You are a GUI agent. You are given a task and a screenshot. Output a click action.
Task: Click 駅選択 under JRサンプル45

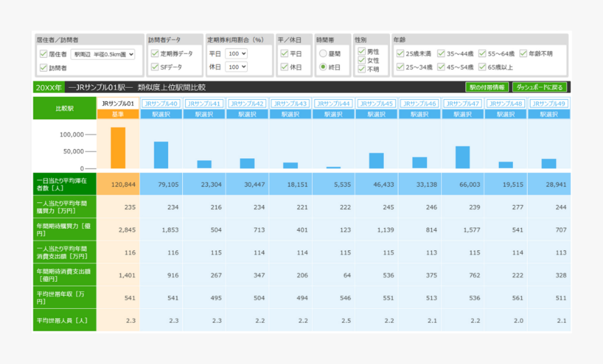click(x=377, y=114)
